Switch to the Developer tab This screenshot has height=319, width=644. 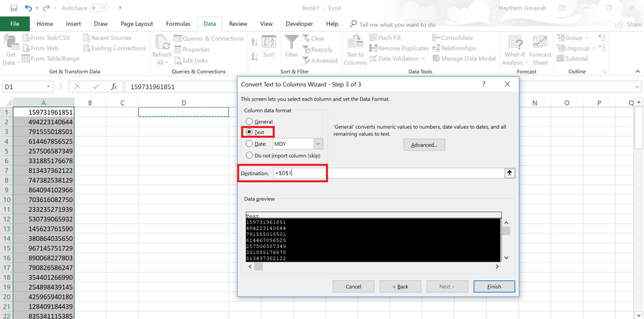(x=299, y=24)
